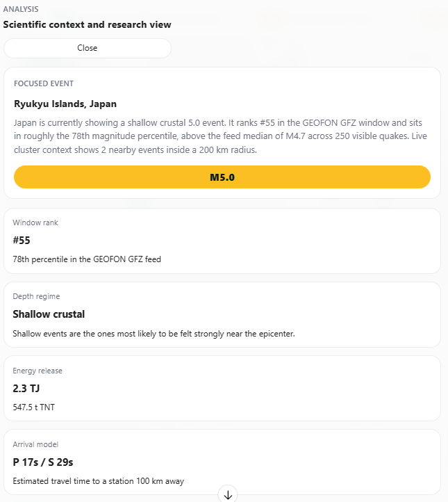This screenshot has width=448, height=502.
Task: Click the focused event description paragraph
Action: (222, 137)
